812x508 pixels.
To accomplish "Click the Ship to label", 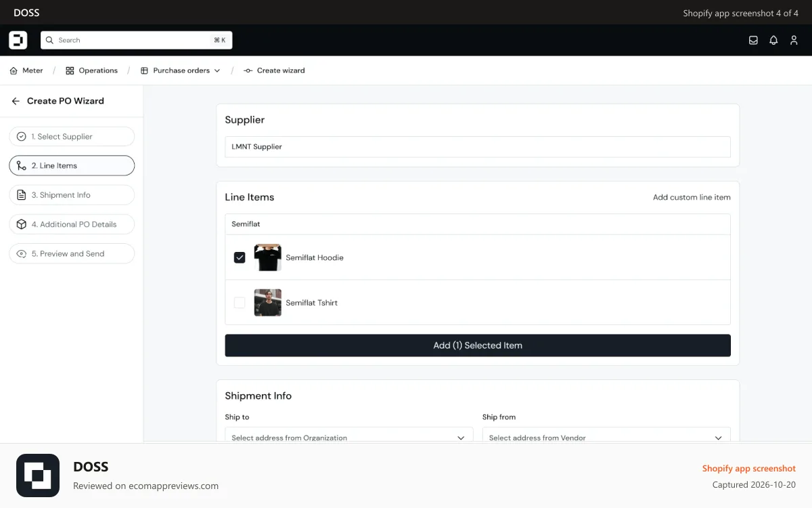I will click(x=238, y=417).
